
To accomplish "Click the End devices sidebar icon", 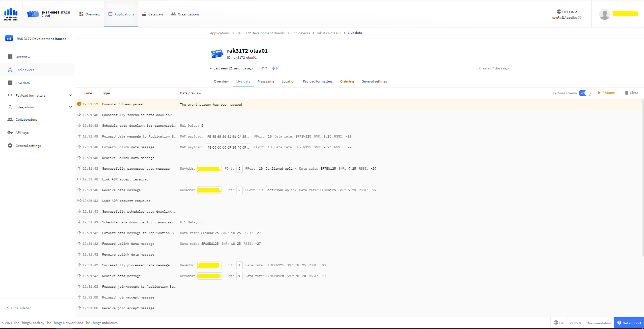I will click(10, 70).
